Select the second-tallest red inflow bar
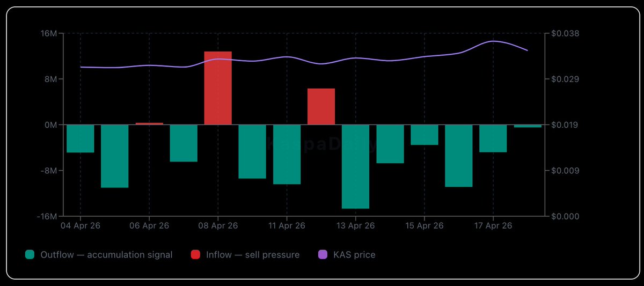This screenshot has height=286, width=644. [x=321, y=106]
